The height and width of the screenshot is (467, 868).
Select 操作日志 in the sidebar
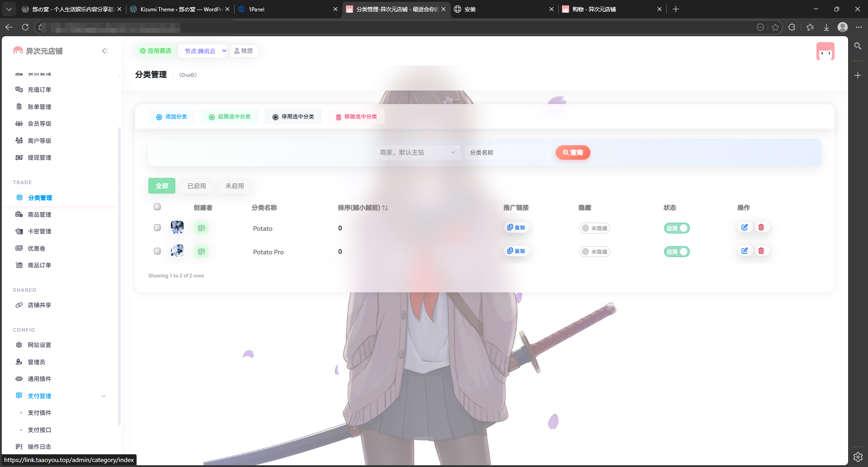point(39,446)
